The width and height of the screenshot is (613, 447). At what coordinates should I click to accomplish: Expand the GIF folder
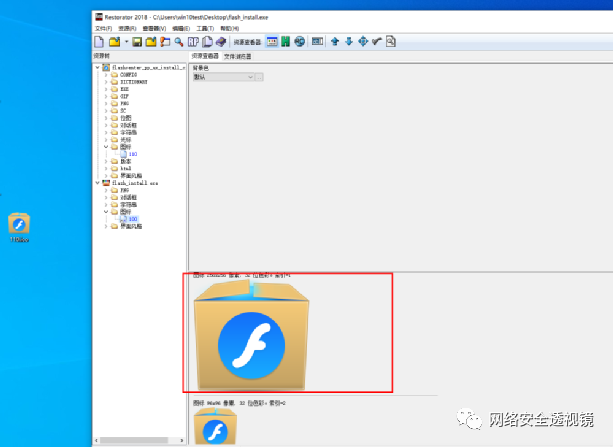[x=106, y=96]
